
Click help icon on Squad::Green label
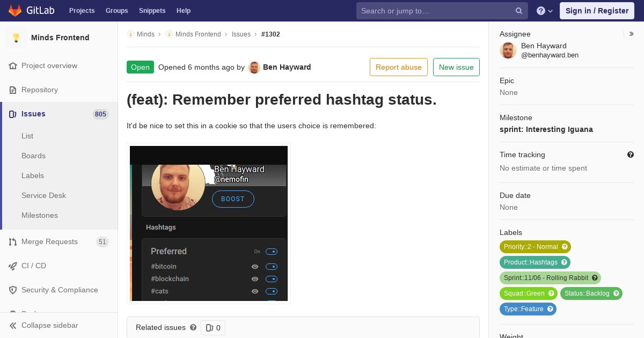(551, 293)
